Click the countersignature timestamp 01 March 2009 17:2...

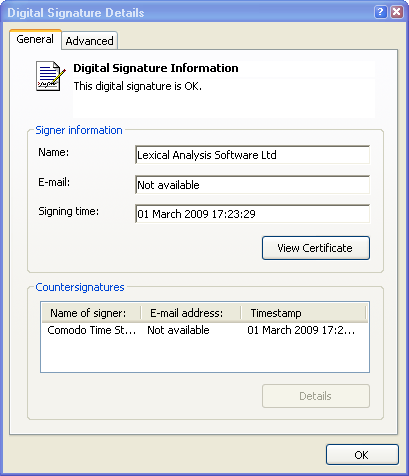click(301, 330)
